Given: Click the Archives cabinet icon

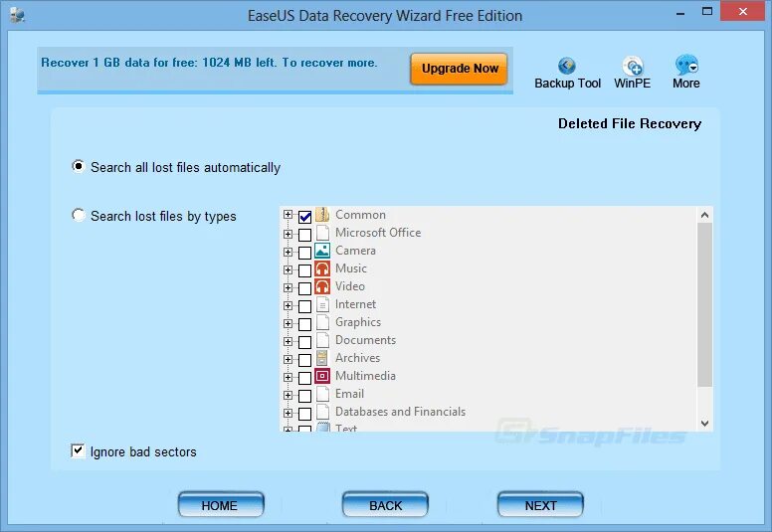Looking at the screenshot, I should pyautogui.click(x=322, y=358).
